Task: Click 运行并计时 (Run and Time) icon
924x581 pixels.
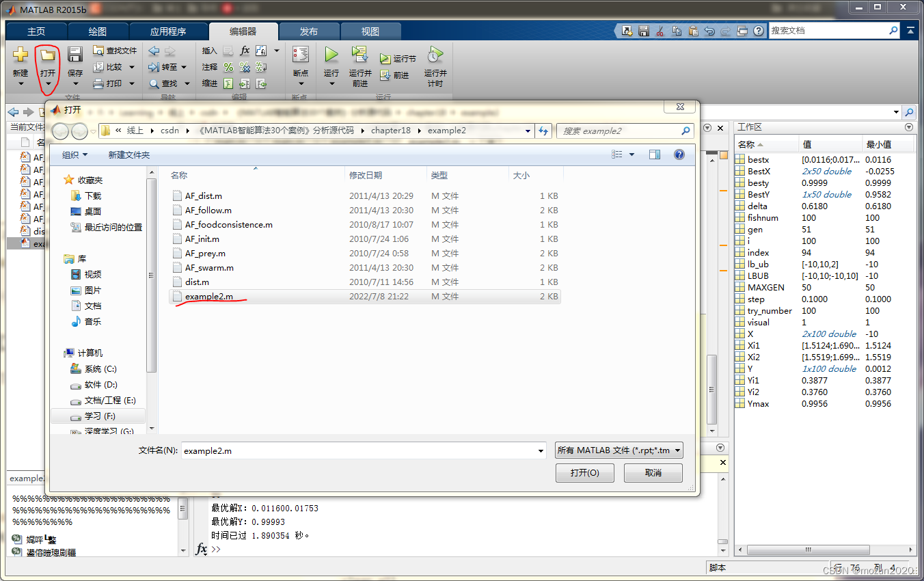Action: pyautogui.click(x=435, y=55)
